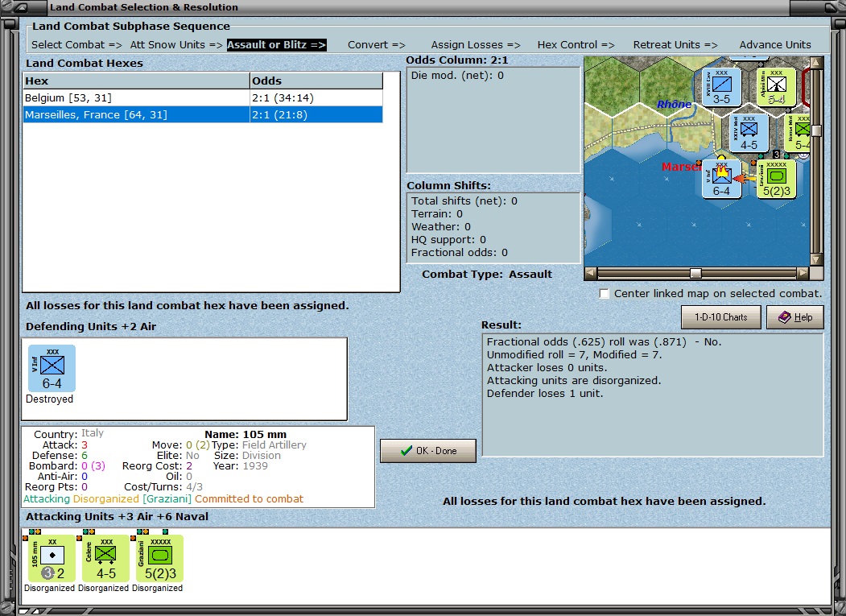Viewport: 846px width, 616px height.
Task: Click the Graziani 5(2)3 counter on map
Action: 776,180
